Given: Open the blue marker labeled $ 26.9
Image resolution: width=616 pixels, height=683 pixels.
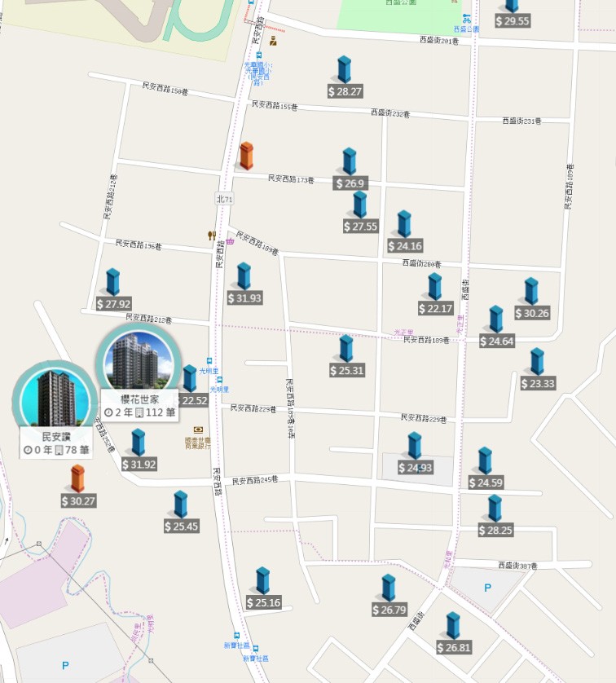Looking at the screenshot, I should pyautogui.click(x=349, y=161).
